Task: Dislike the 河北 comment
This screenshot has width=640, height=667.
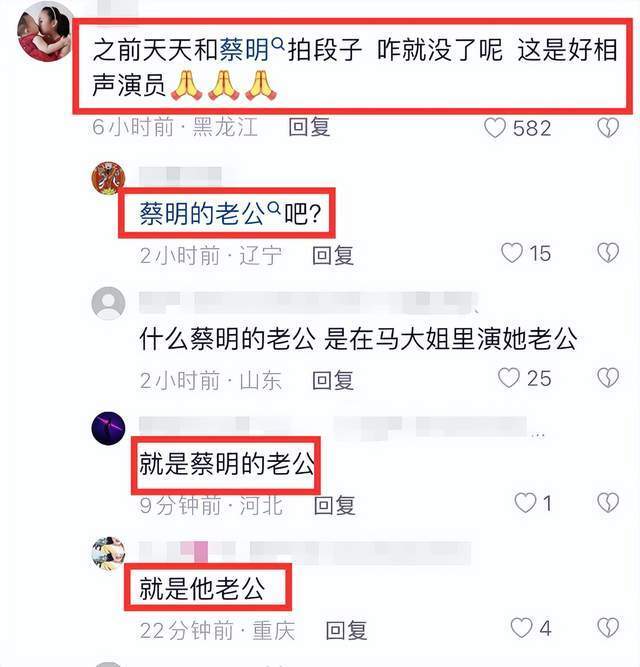Action: (x=608, y=503)
